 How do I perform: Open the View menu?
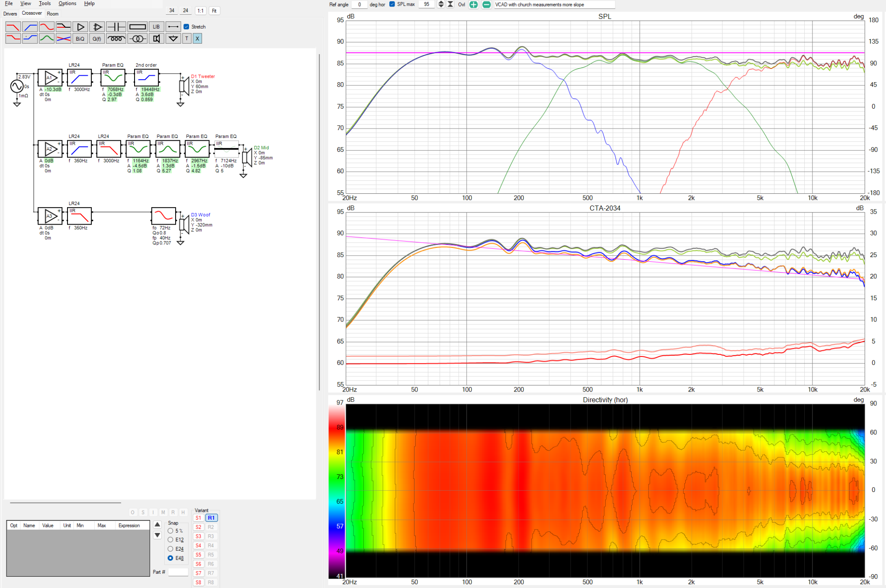coord(26,3)
